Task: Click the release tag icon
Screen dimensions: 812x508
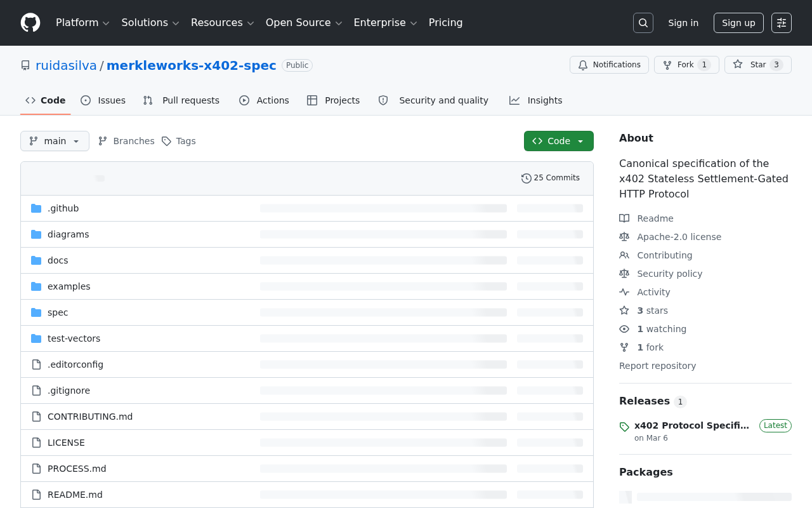Action: pos(624,427)
